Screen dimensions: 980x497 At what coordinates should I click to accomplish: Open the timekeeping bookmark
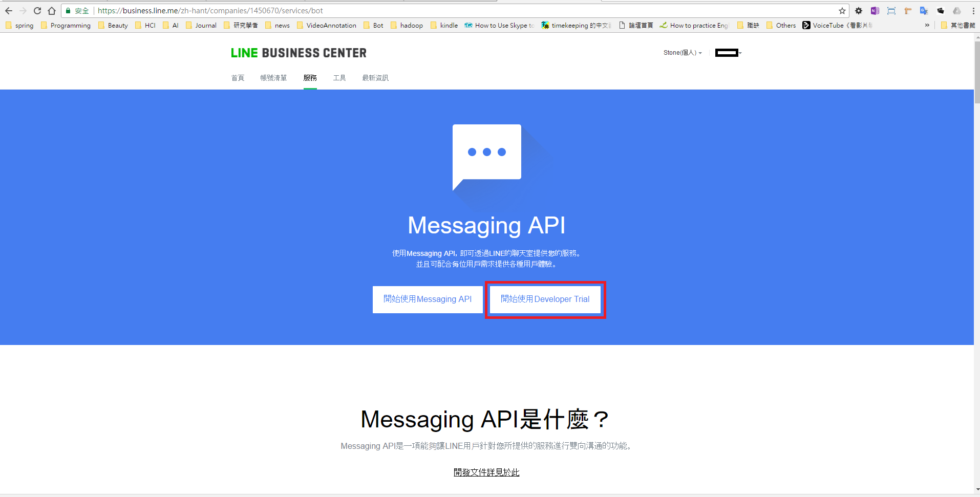576,25
